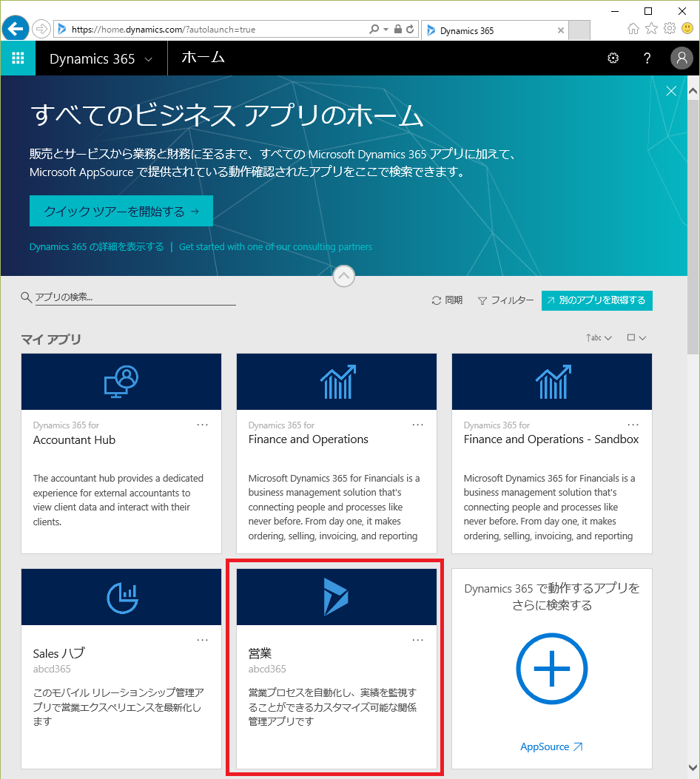The height and width of the screenshot is (779, 700).
Task: Click the アプリの検索 search field
Action: [x=135, y=297]
